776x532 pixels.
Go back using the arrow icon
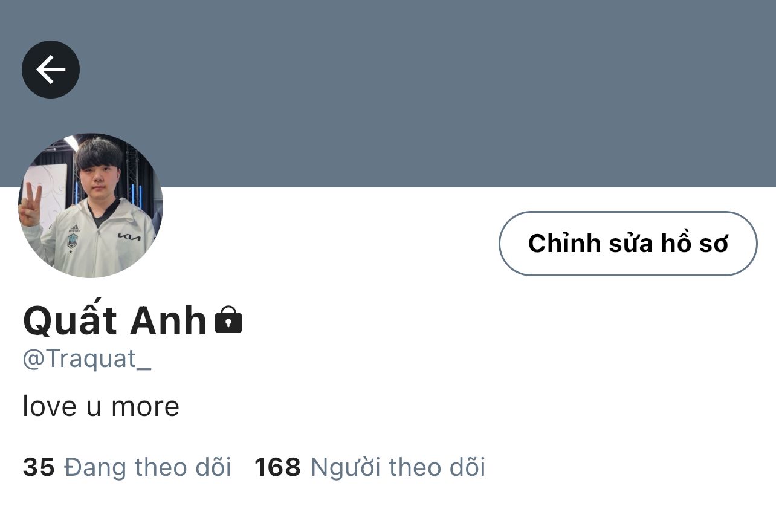(x=51, y=70)
